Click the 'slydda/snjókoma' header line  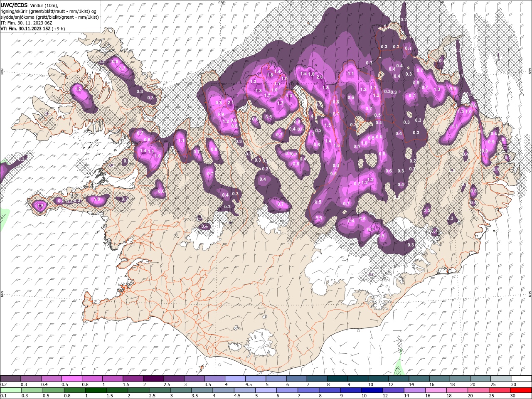tap(49, 17)
